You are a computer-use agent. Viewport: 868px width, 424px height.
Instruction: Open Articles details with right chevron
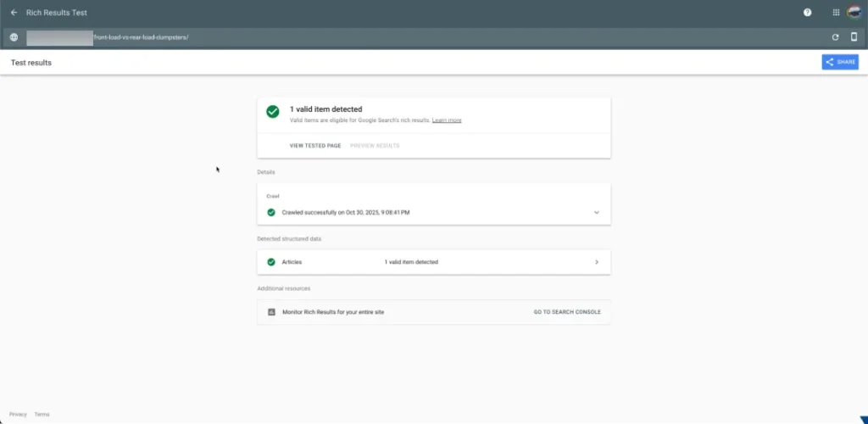596,262
